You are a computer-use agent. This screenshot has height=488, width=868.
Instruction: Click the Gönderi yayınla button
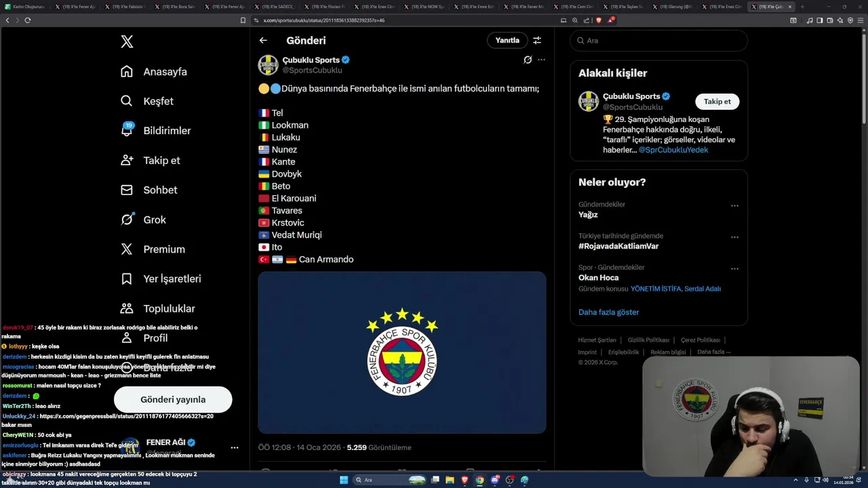point(173,400)
